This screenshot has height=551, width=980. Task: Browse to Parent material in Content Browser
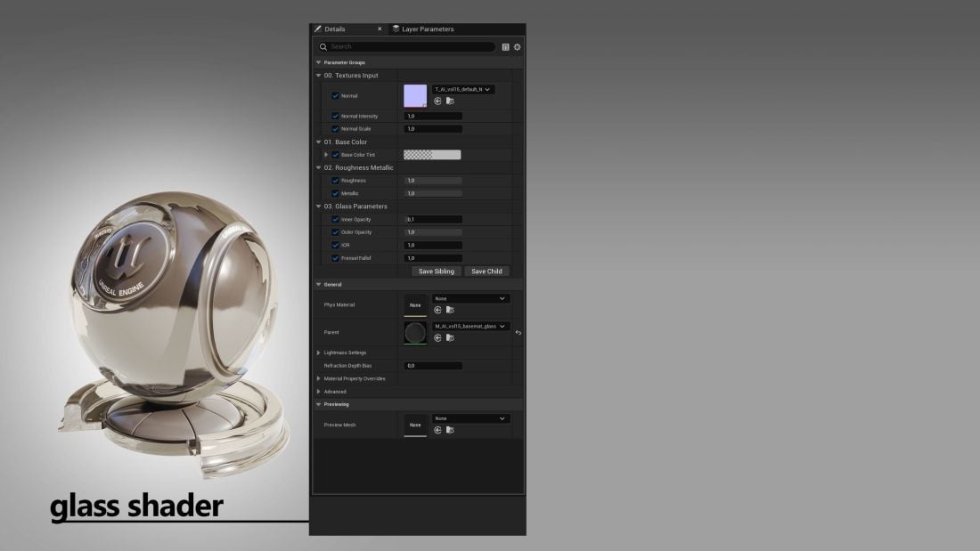click(450, 338)
